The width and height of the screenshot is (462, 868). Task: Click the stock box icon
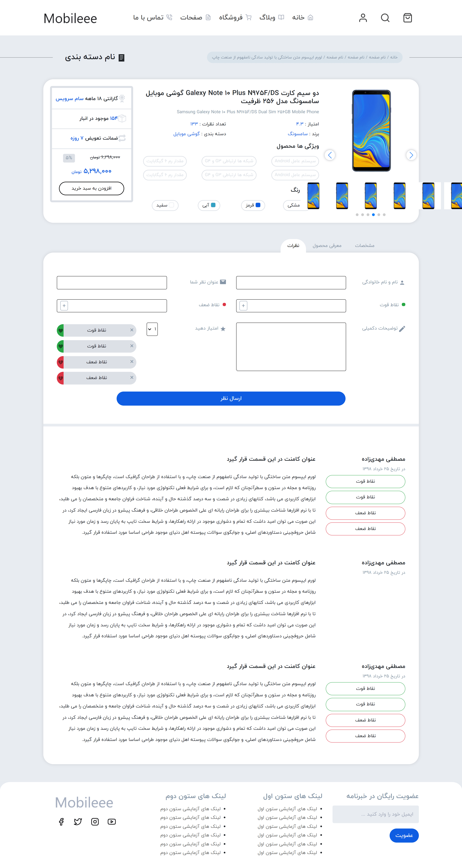point(122,118)
